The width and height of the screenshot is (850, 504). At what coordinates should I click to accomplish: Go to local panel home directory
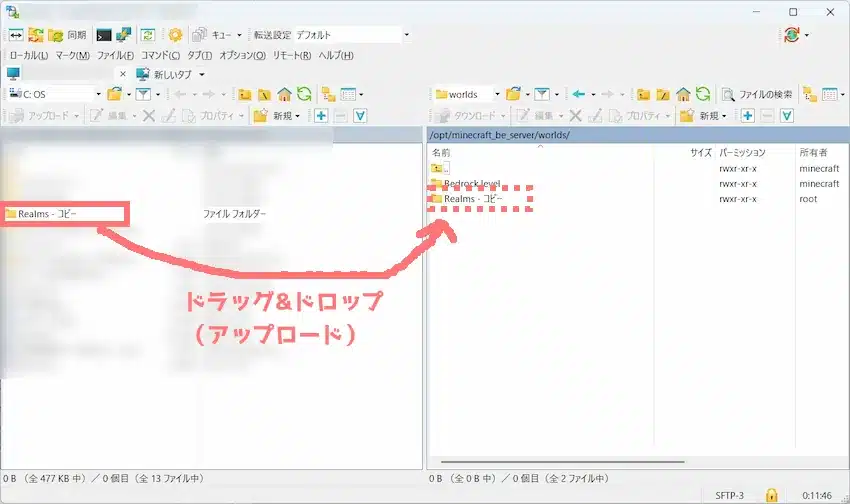284,94
